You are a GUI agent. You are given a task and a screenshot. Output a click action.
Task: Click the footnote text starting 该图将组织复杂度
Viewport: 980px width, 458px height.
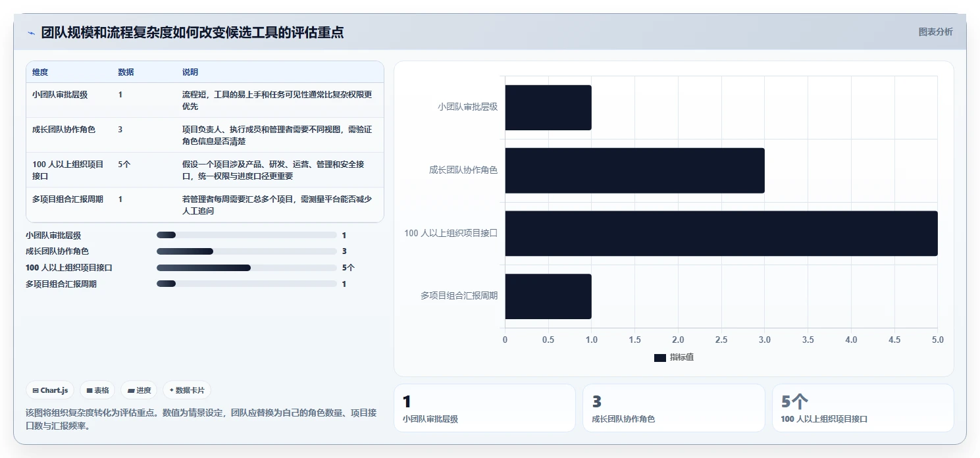point(201,419)
